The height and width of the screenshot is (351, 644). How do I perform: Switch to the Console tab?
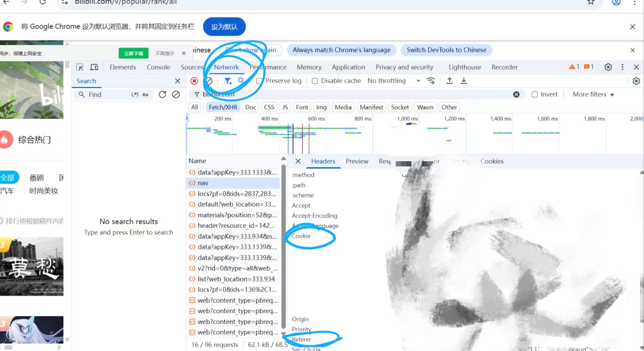point(158,67)
